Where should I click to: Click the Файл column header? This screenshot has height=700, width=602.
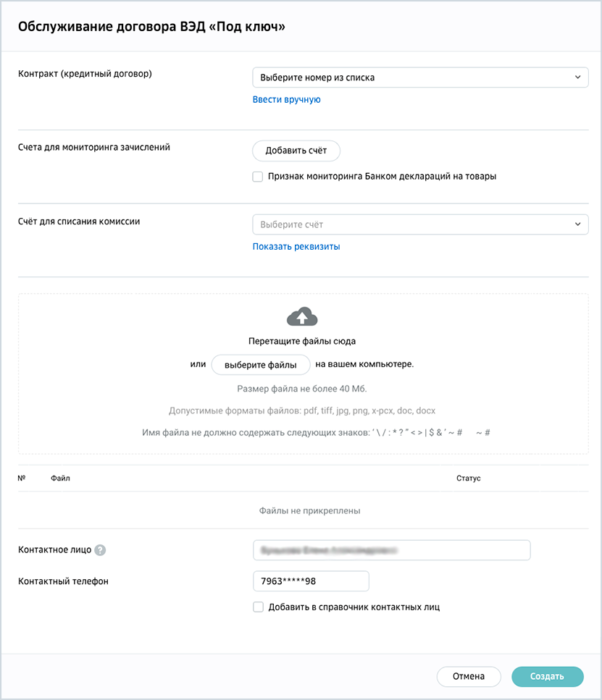click(60, 478)
